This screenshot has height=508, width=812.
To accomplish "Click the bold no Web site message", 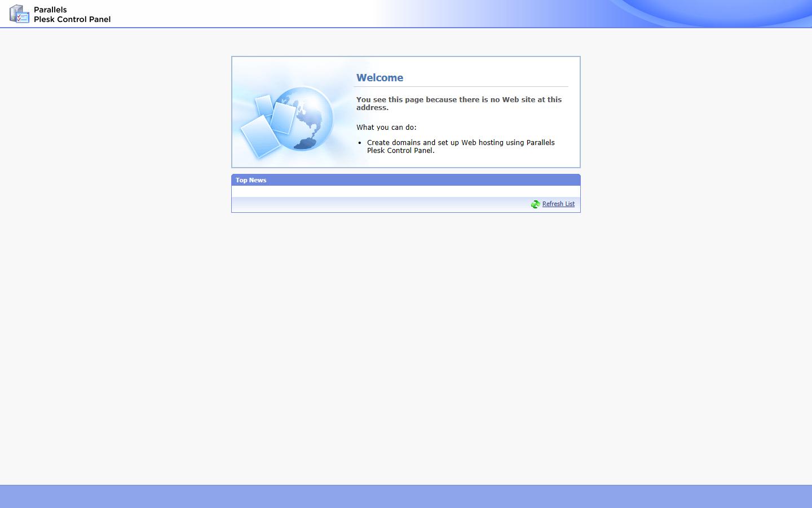I will coord(458,103).
